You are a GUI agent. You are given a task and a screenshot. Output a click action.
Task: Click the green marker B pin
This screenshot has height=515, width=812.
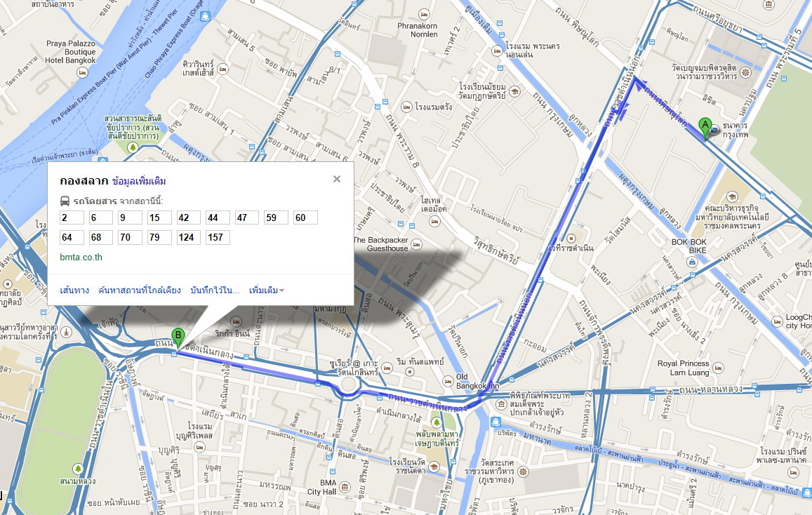pos(178,339)
